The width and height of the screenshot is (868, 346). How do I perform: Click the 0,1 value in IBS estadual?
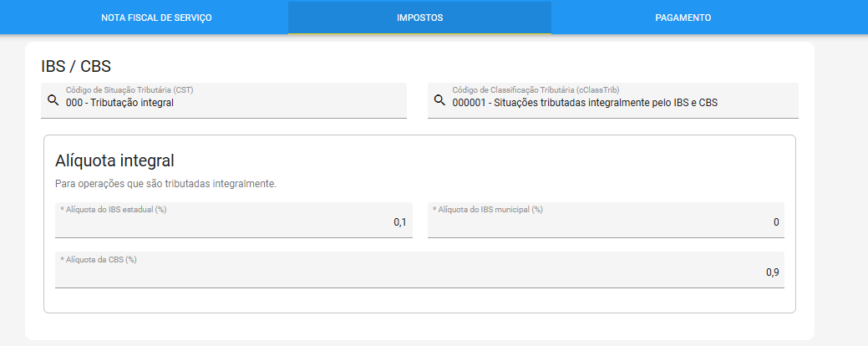coord(400,222)
